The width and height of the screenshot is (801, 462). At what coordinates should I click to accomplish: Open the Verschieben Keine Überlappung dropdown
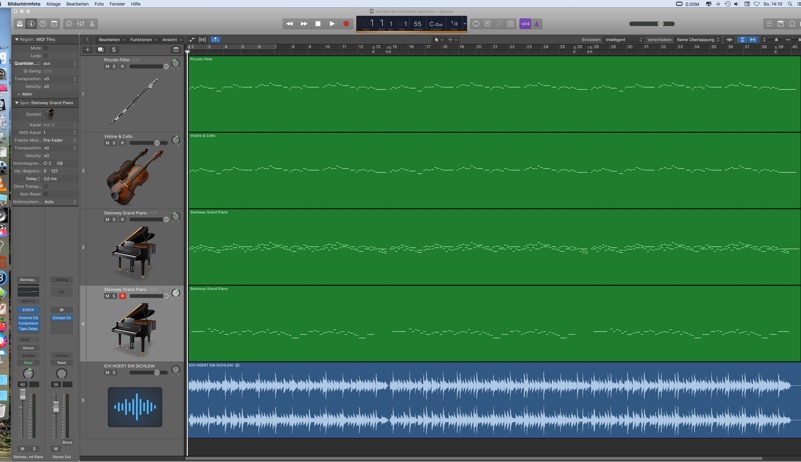[698, 39]
